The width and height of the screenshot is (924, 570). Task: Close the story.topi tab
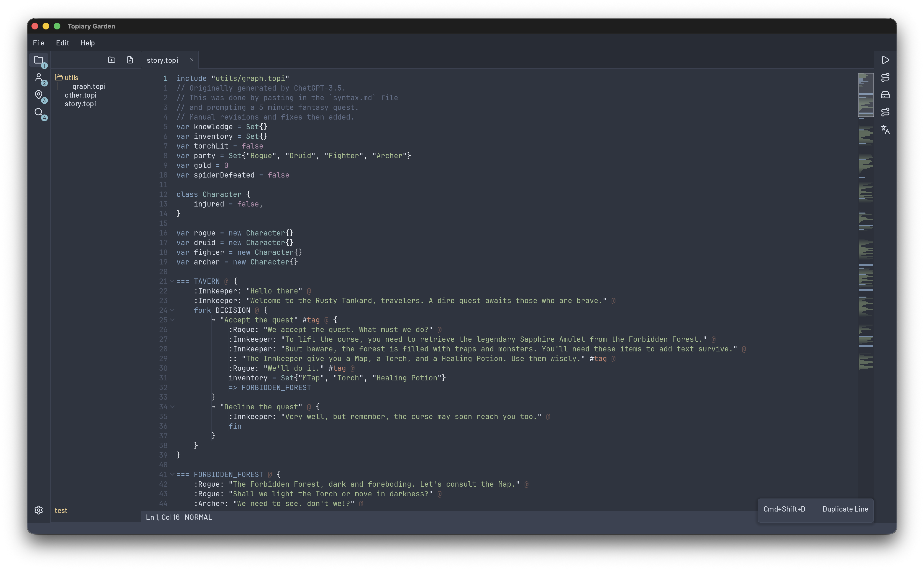[192, 60]
